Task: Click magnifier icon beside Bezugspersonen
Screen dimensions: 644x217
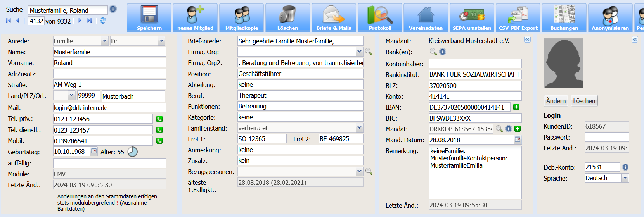Action: (369, 171)
